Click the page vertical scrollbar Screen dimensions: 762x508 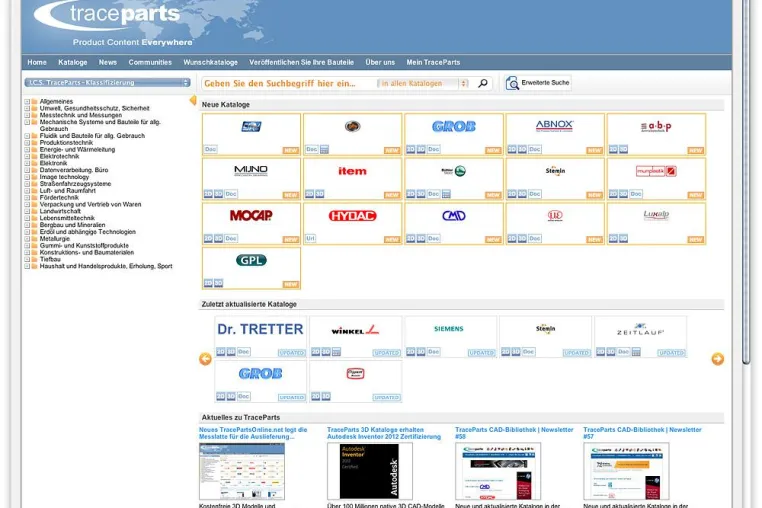pyautogui.click(x=746, y=180)
